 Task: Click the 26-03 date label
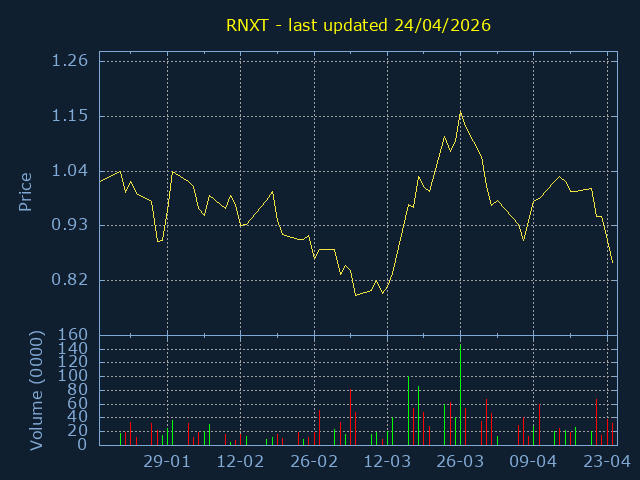tap(459, 462)
